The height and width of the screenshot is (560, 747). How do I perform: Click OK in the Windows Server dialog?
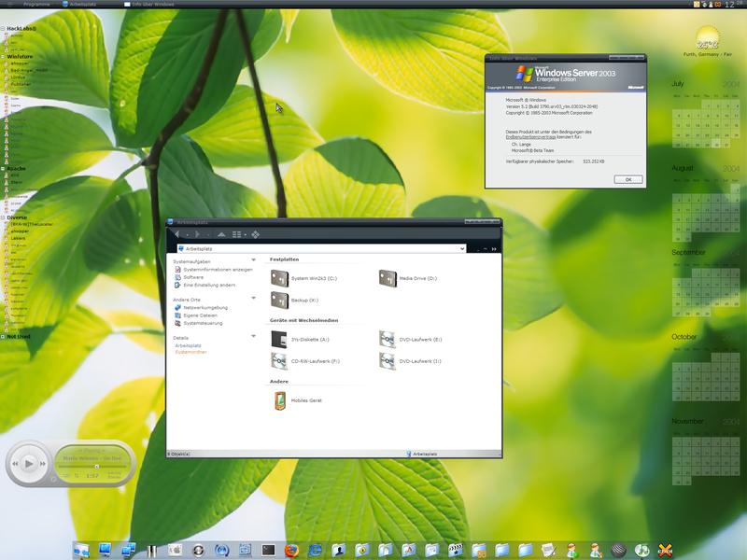[627, 179]
